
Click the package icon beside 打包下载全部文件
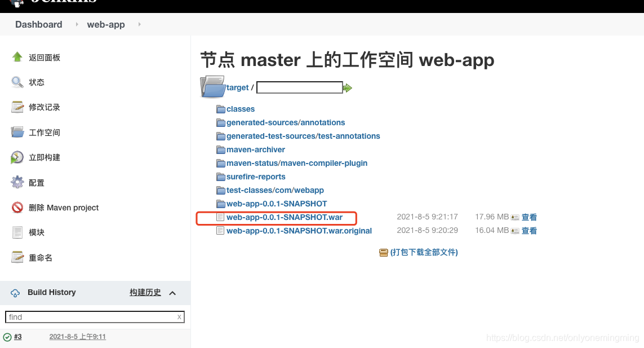click(384, 253)
